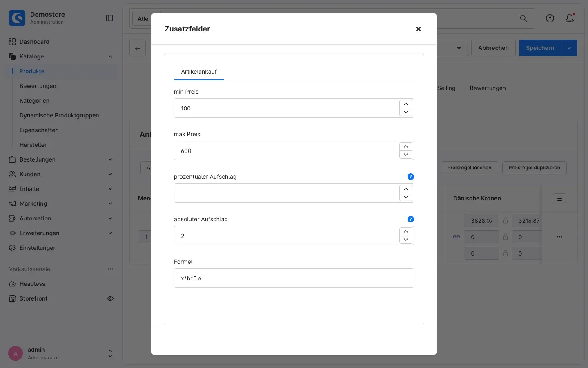This screenshot has height=368, width=588.
Task: Expand the Automation menu
Action: 110,218
